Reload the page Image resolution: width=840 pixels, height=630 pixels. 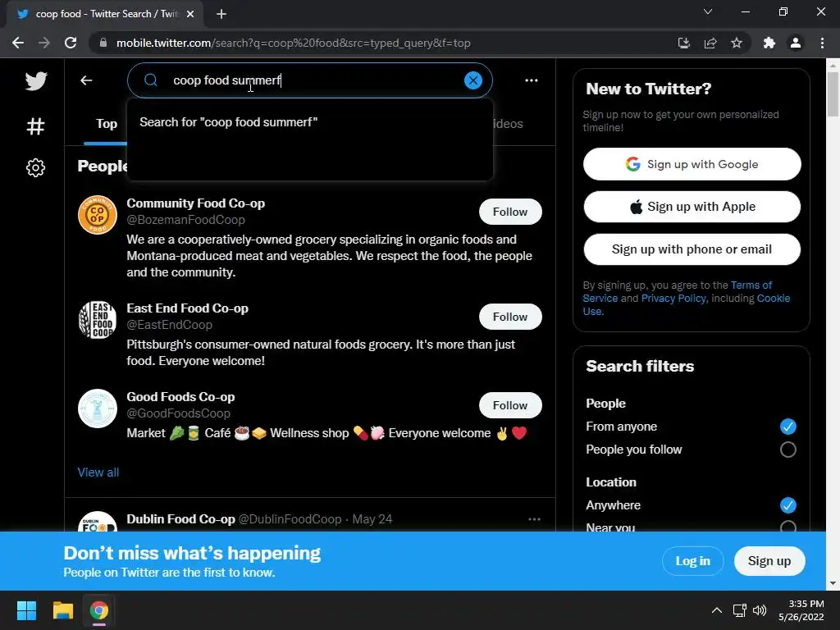[x=71, y=43]
